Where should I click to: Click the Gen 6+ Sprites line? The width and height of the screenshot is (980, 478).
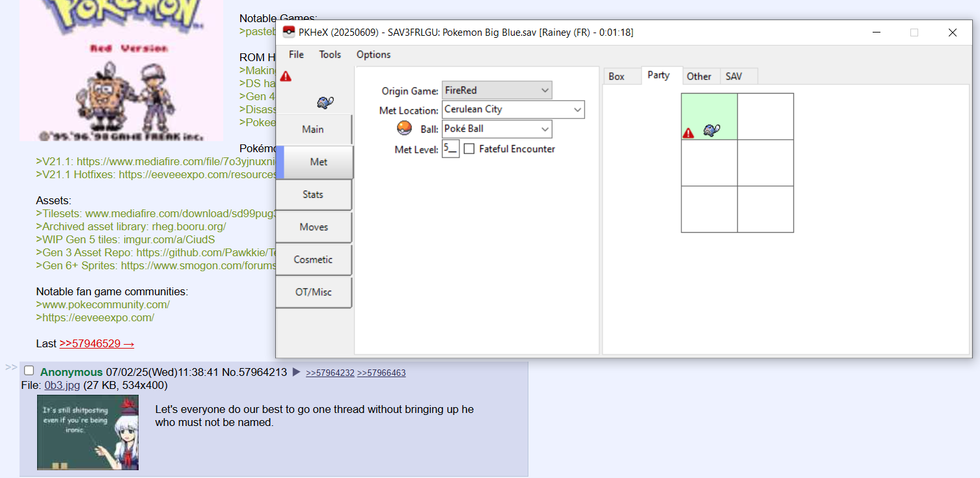click(156, 265)
